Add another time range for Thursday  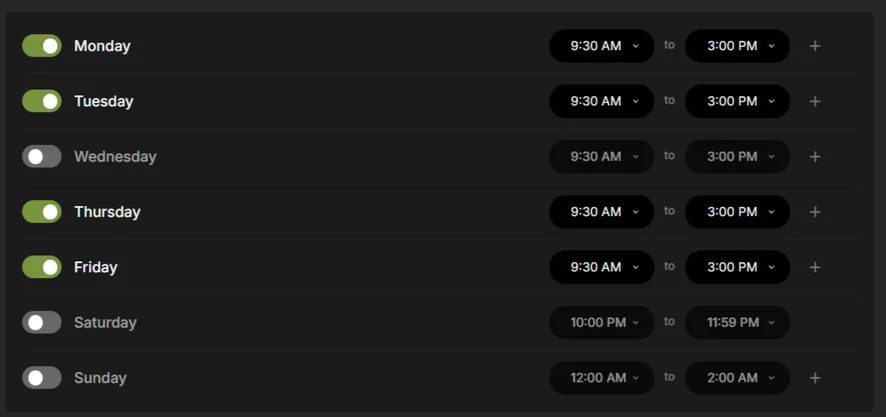[x=815, y=212]
